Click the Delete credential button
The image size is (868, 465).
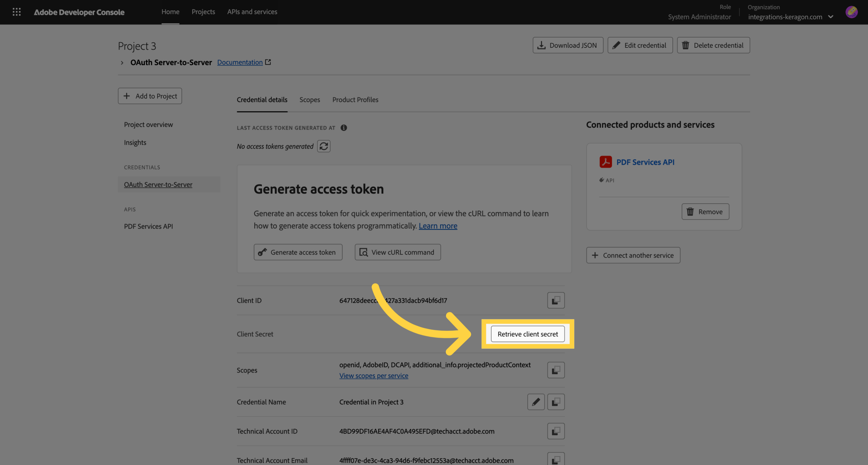713,45
